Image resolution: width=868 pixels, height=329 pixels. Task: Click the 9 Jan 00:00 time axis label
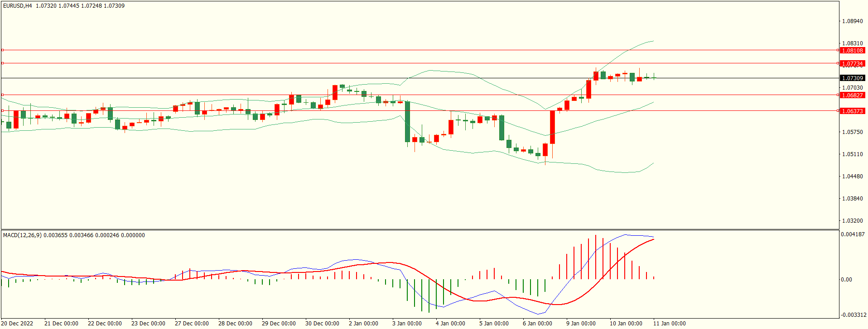pos(581,324)
